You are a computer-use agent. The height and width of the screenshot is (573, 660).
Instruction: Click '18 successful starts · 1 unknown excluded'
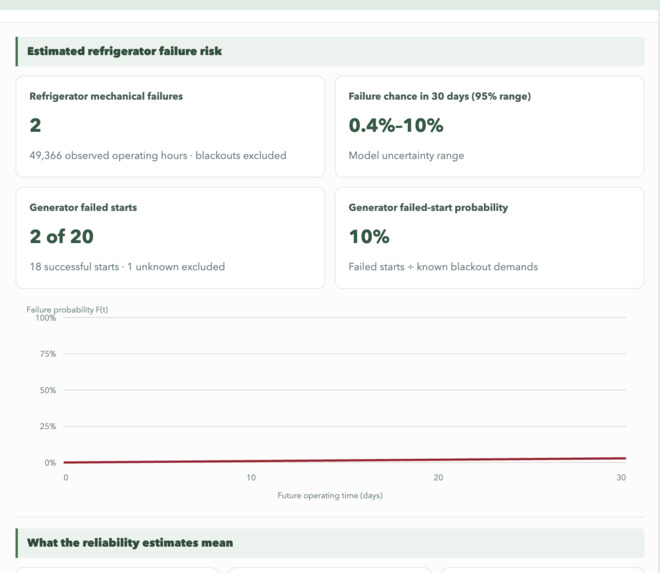pyautogui.click(x=127, y=267)
